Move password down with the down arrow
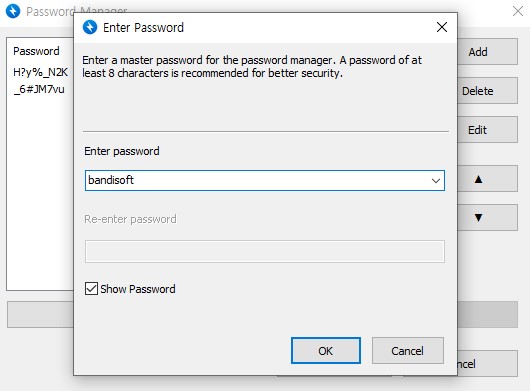The width and height of the screenshot is (530, 391). pos(487,217)
